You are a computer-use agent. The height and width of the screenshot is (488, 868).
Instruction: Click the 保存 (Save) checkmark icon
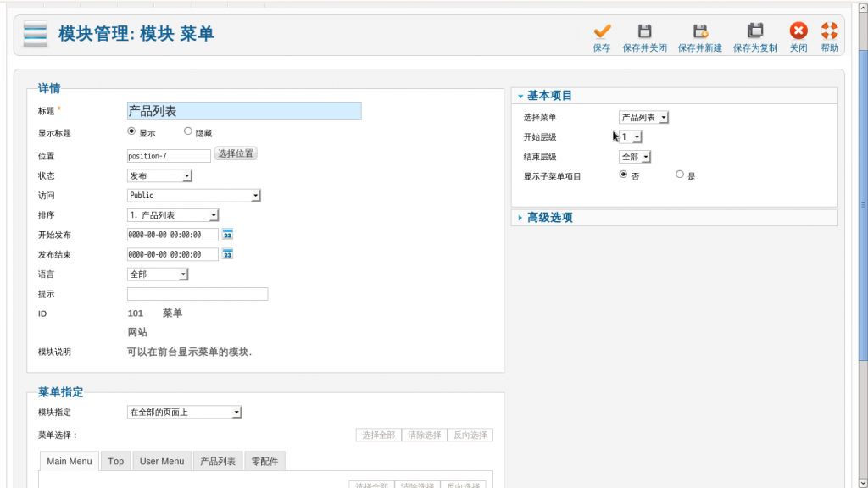click(x=602, y=32)
